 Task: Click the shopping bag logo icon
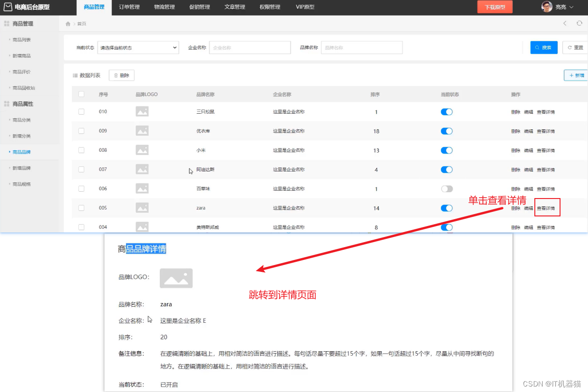(x=8, y=7)
